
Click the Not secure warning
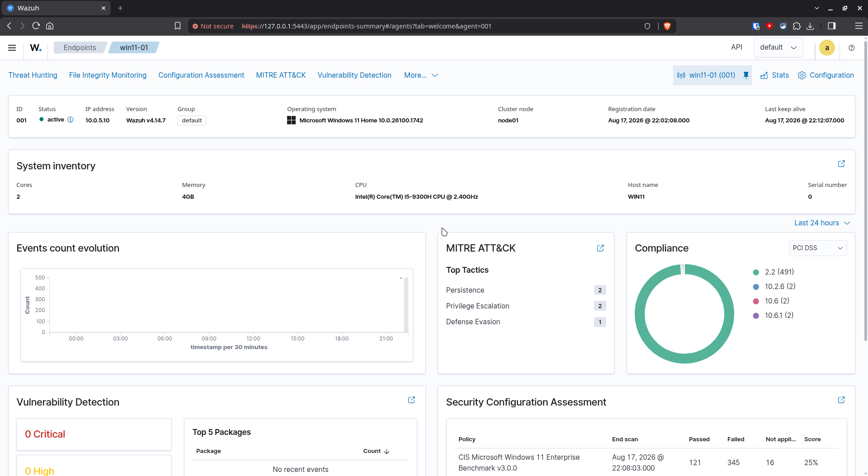pos(213,26)
